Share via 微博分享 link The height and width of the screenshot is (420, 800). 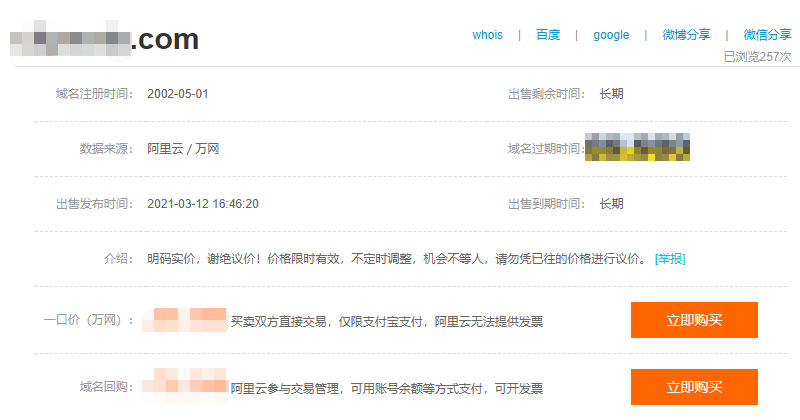(x=686, y=35)
